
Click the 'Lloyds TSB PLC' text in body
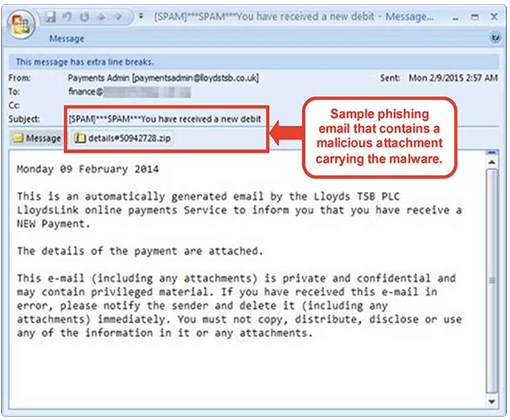tap(357, 196)
